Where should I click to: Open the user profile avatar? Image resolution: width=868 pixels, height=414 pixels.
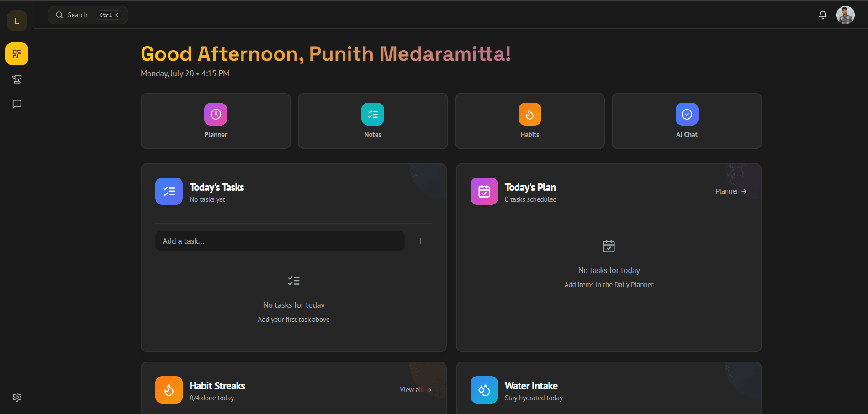point(845,15)
